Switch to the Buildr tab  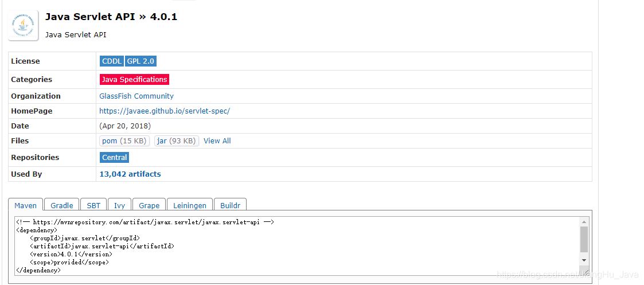pyautogui.click(x=231, y=205)
